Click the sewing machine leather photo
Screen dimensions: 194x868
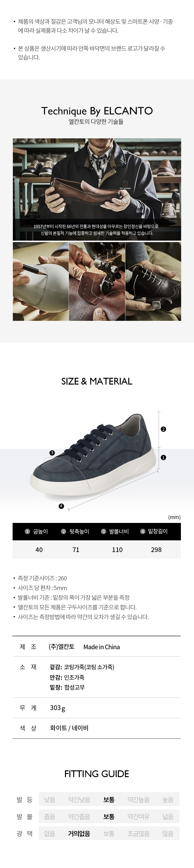97,281
